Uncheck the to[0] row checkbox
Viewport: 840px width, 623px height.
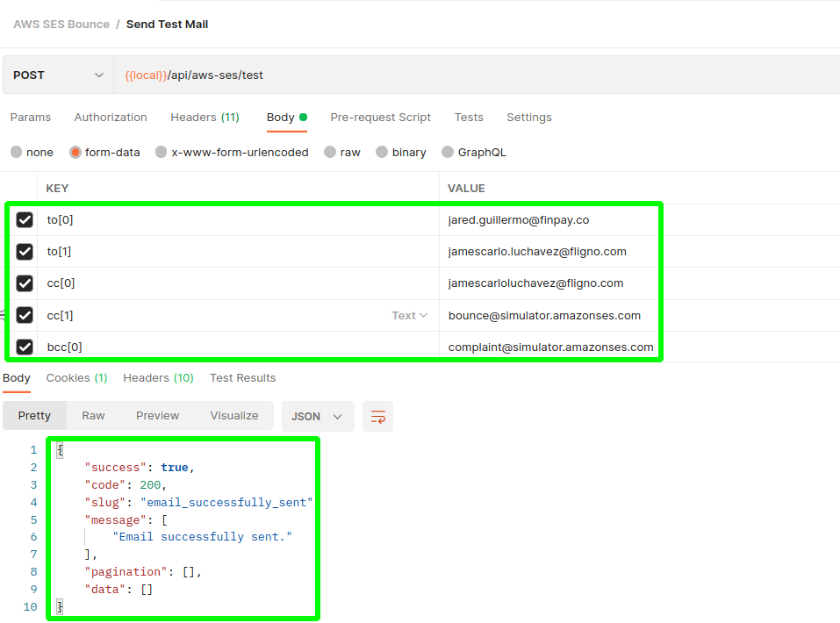coord(25,219)
